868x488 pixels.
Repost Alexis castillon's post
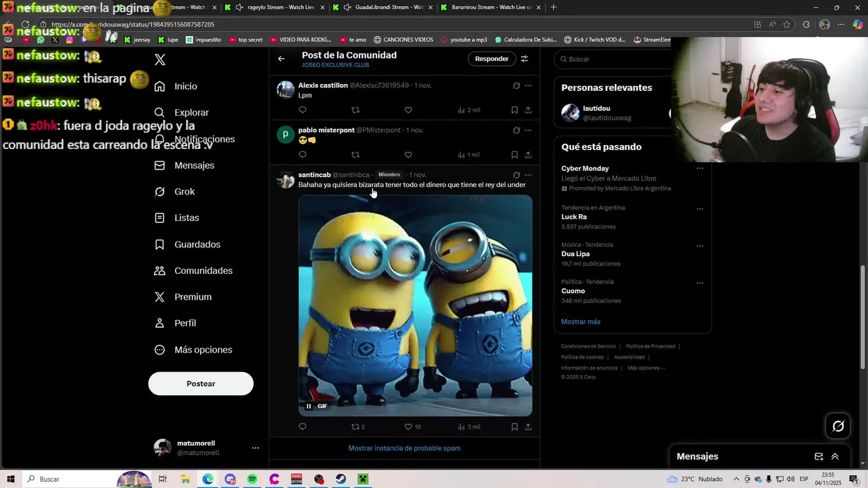pos(355,110)
